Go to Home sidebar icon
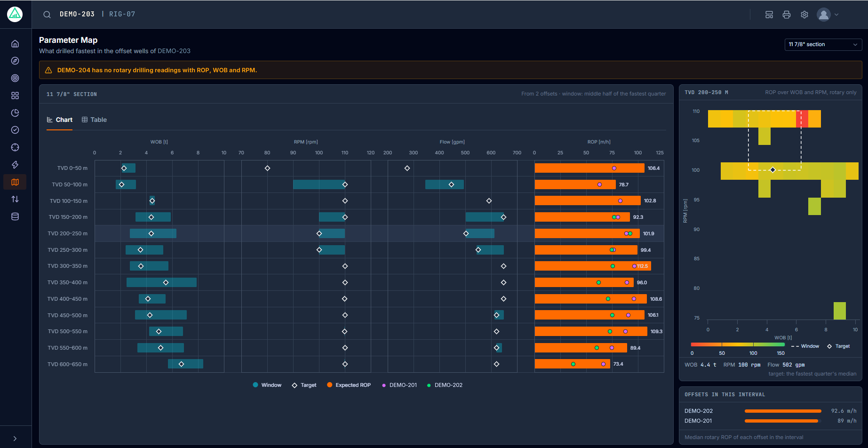Screen dimensions: 868x448 tap(15, 44)
